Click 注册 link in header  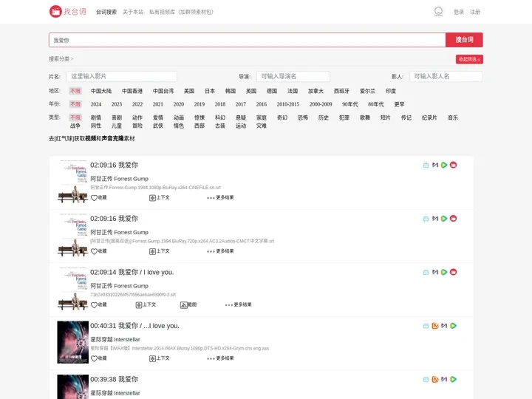[x=475, y=12]
